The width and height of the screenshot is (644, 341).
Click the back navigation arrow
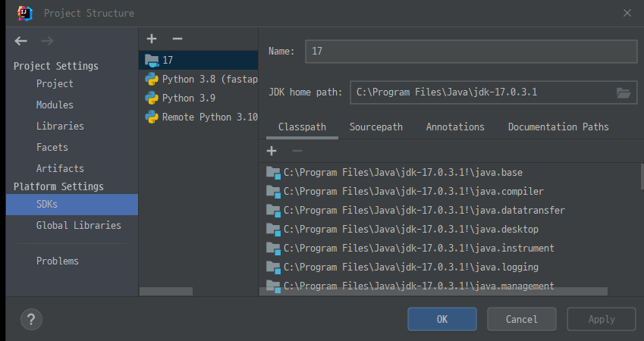[x=20, y=41]
